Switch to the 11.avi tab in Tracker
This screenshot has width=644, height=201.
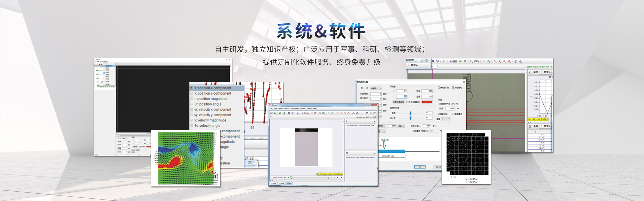(289, 183)
